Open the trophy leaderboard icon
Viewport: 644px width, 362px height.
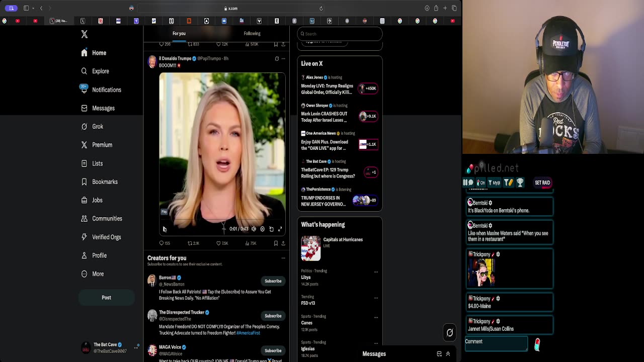520,183
